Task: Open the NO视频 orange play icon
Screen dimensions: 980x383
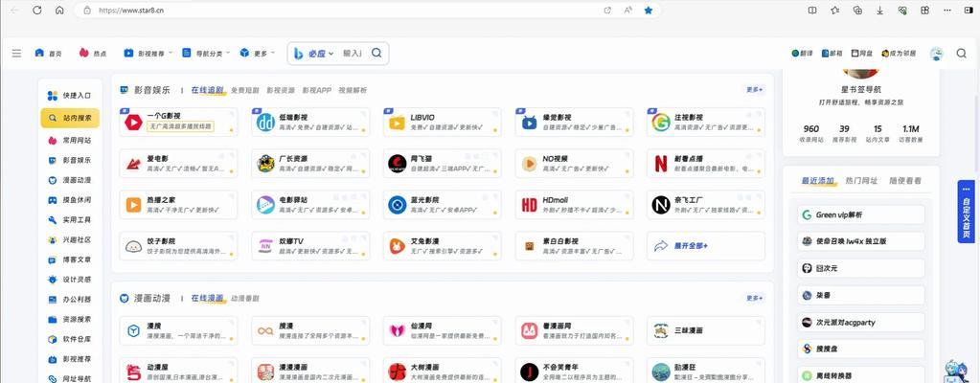Action: coord(530,164)
